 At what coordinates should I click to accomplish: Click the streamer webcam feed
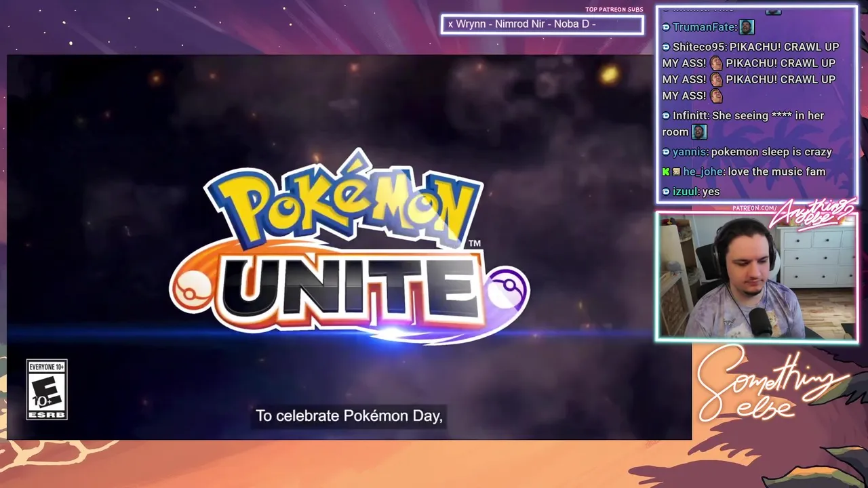[757, 277]
